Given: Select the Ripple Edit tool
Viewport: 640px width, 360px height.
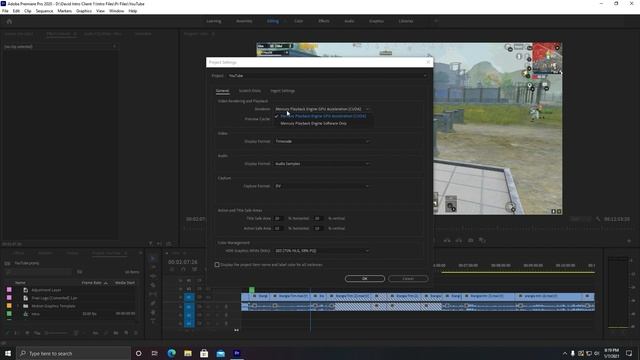Looking at the screenshot, I should [x=153, y=276].
